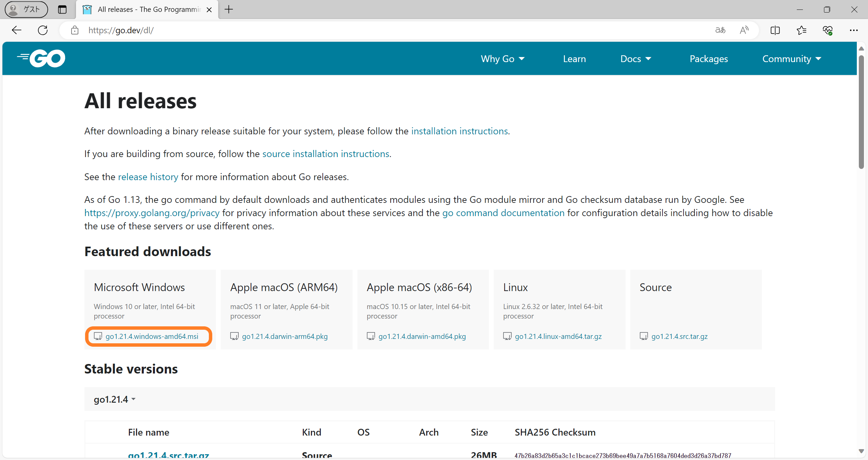
Task: Click the SHA256 Checksum column header
Action: (x=555, y=432)
